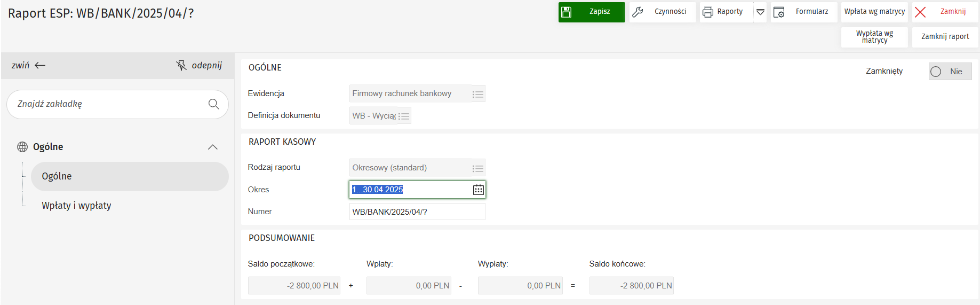Open the Czynności wrench menu

click(x=662, y=12)
